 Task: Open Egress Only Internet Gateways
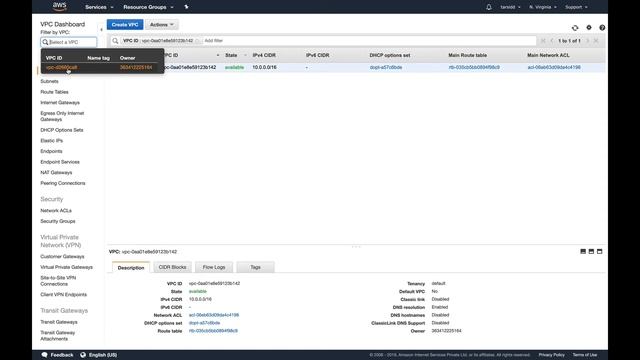tap(62, 116)
